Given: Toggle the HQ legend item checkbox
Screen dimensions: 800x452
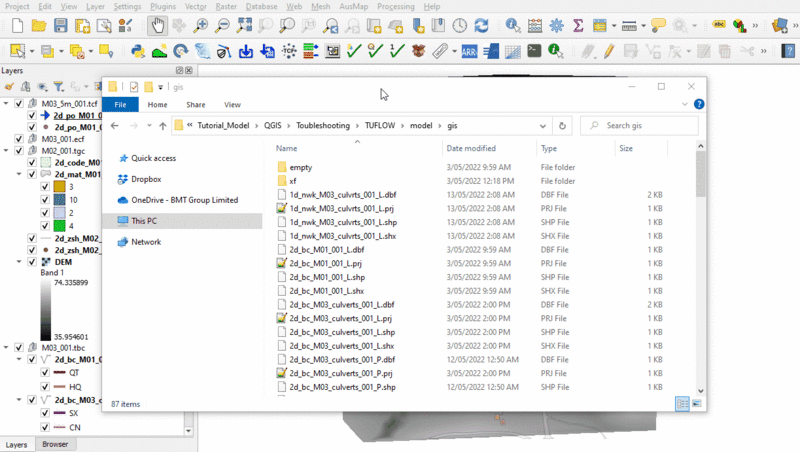Looking at the screenshot, I should point(45,386).
